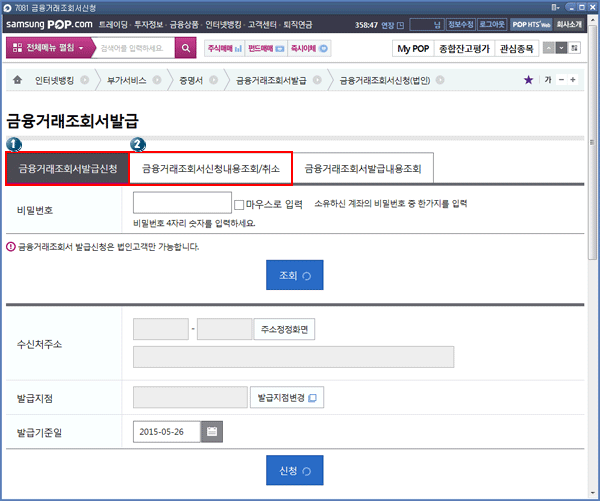
Task: Open 즉시이체 shortcut
Action: (309, 48)
